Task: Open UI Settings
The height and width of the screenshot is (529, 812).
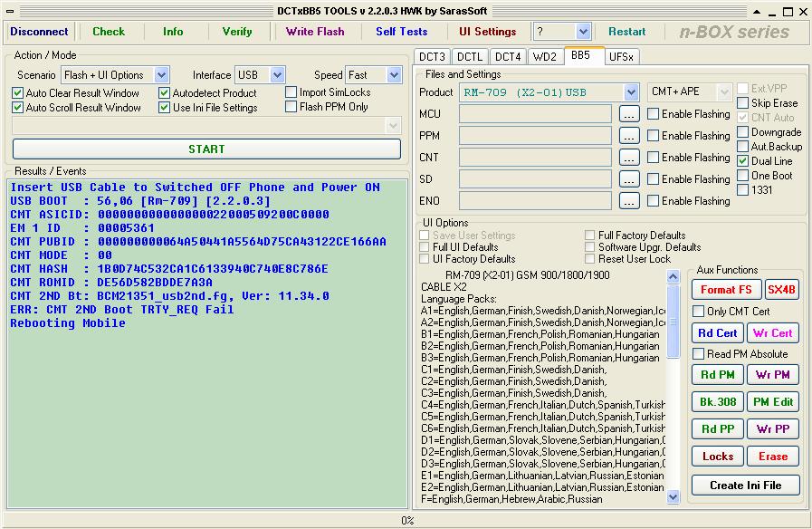Action: coord(487,32)
